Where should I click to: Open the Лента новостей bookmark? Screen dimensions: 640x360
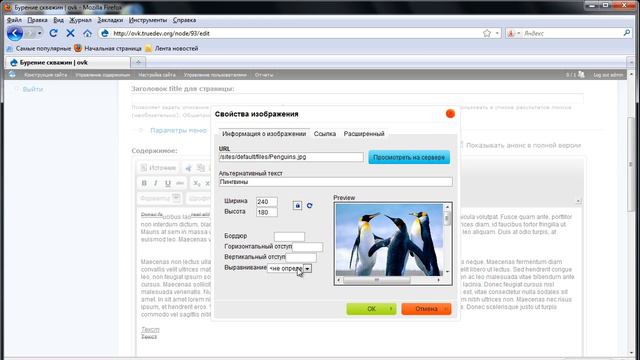click(171, 48)
